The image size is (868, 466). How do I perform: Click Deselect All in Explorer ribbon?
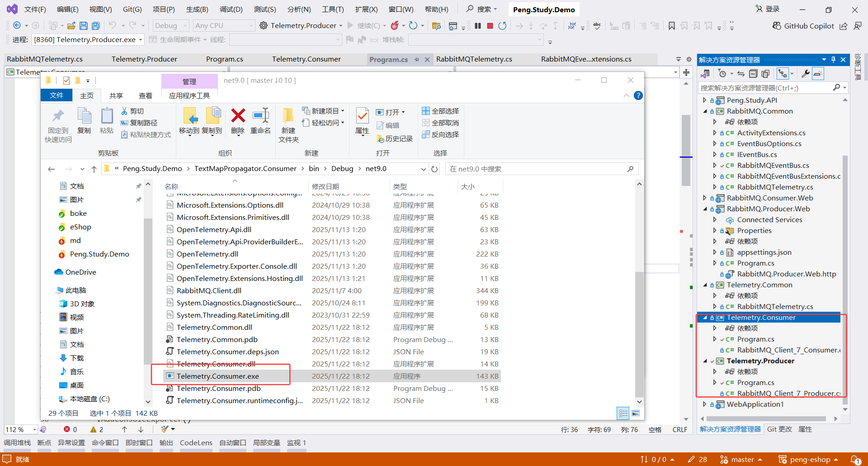click(440, 123)
